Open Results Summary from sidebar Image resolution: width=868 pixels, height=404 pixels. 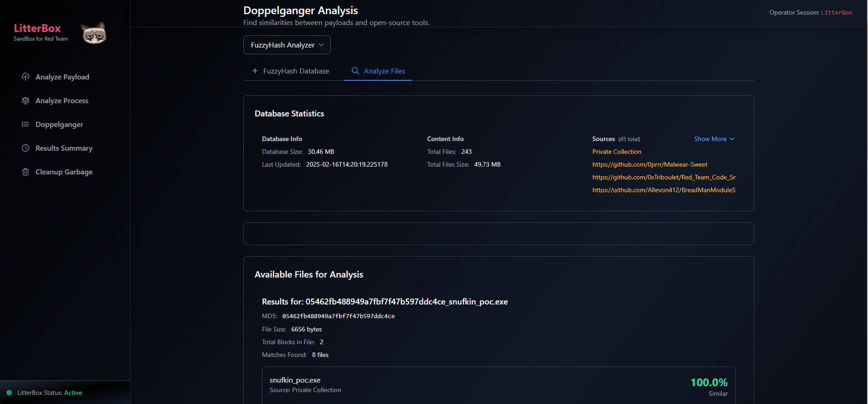[x=64, y=148]
